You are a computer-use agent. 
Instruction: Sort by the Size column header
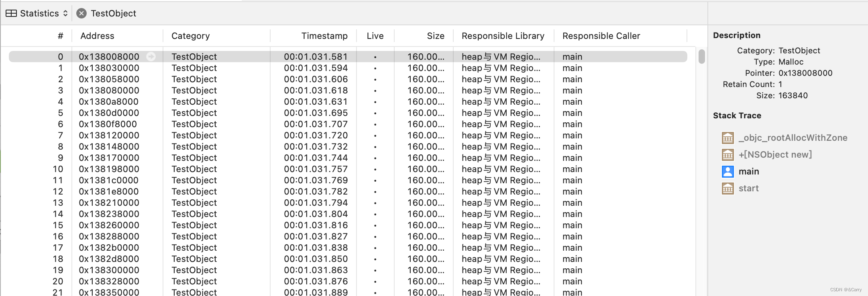[436, 36]
